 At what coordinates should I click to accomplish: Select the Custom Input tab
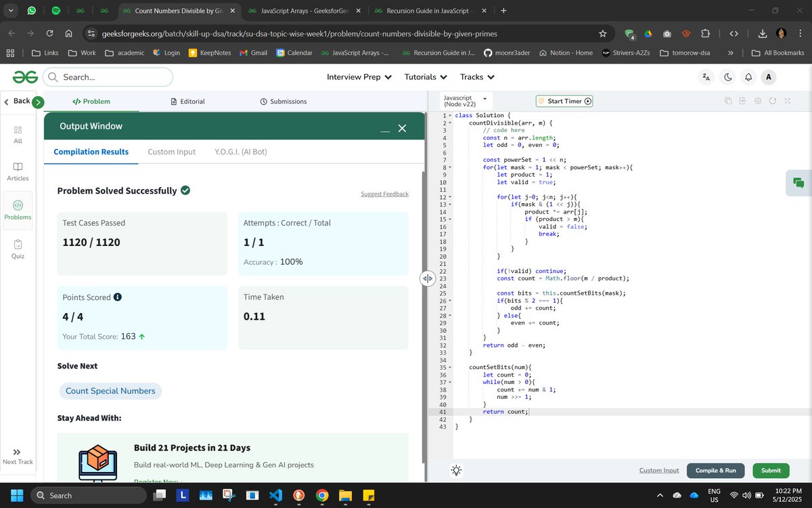(172, 152)
